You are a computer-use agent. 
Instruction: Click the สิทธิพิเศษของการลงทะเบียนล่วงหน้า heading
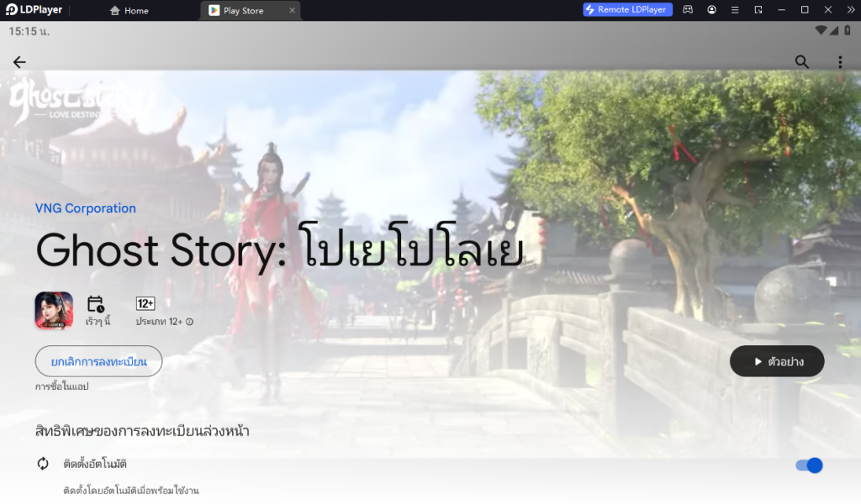[x=142, y=431]
